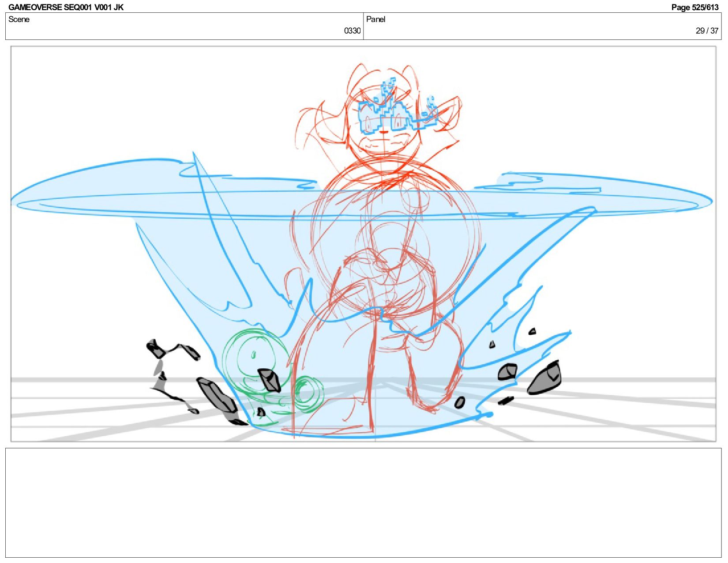The image size is (728, 563).
Task: Click the panel count "29 / 37"
Action: tap(707, 30)
